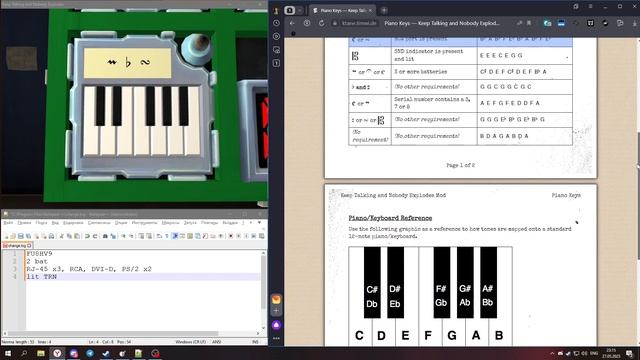Click the 'F#/Gb' black key in reference graphic
The height and width of the screenshot is (360, 640).
442,282
